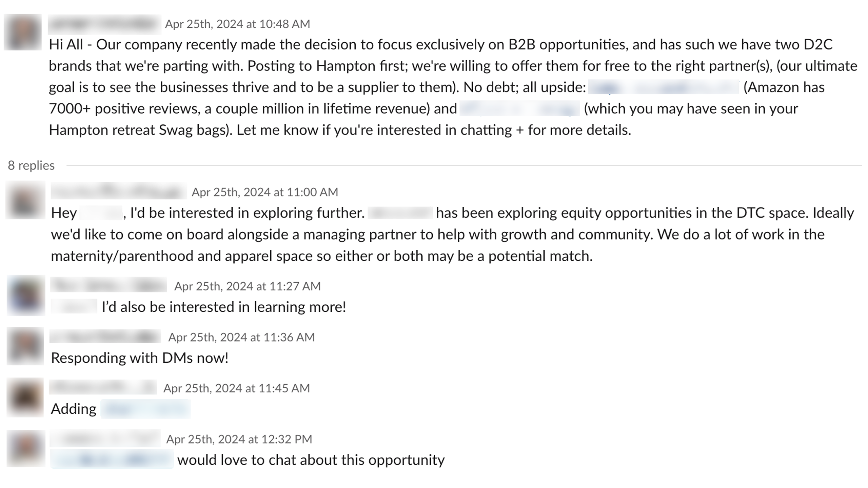Click the '8 replies' thread label
Viewport: 868px width, 488px height.
pos(31,165)
